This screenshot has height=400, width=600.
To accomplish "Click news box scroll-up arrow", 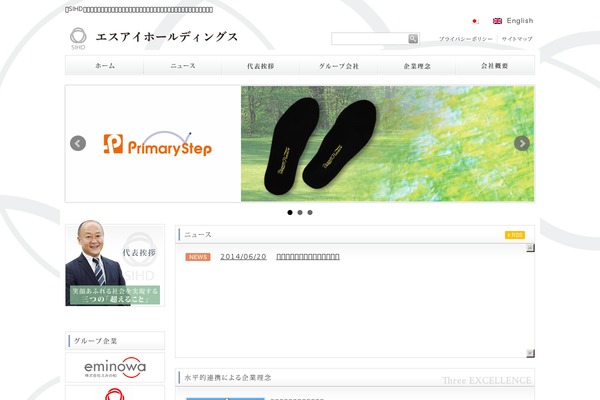I will click(x=530, y=248).
